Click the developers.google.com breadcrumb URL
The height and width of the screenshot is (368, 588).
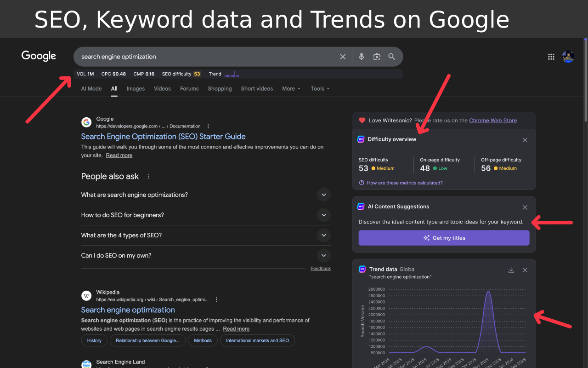click(148, 126)
